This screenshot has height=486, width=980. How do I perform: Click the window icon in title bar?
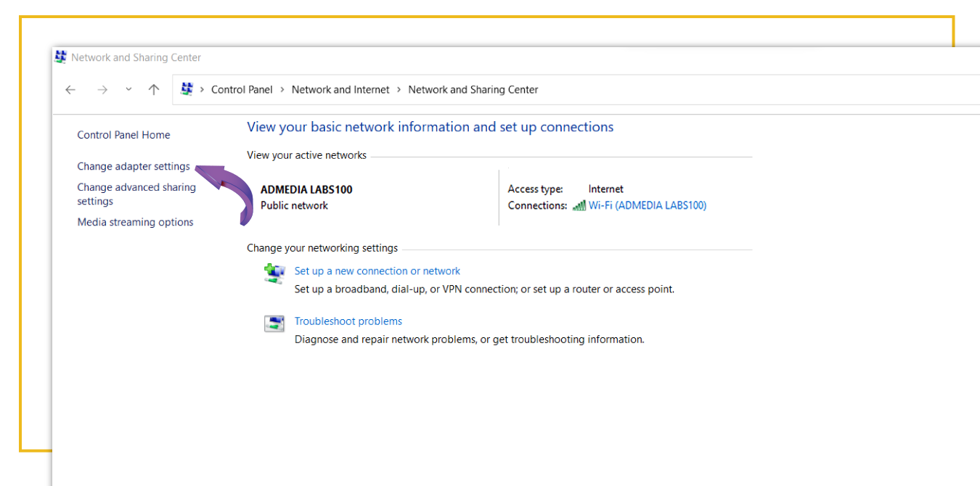61,57
